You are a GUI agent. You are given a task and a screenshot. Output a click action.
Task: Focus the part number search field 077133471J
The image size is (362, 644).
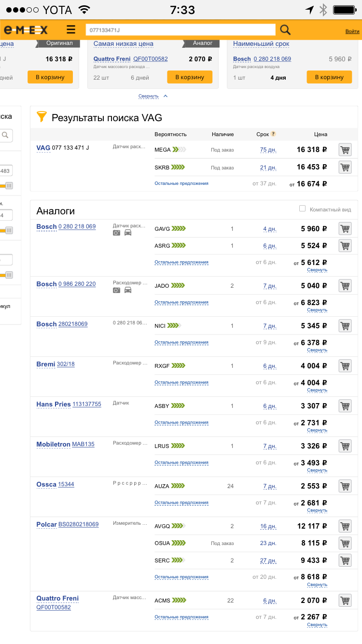181,30
